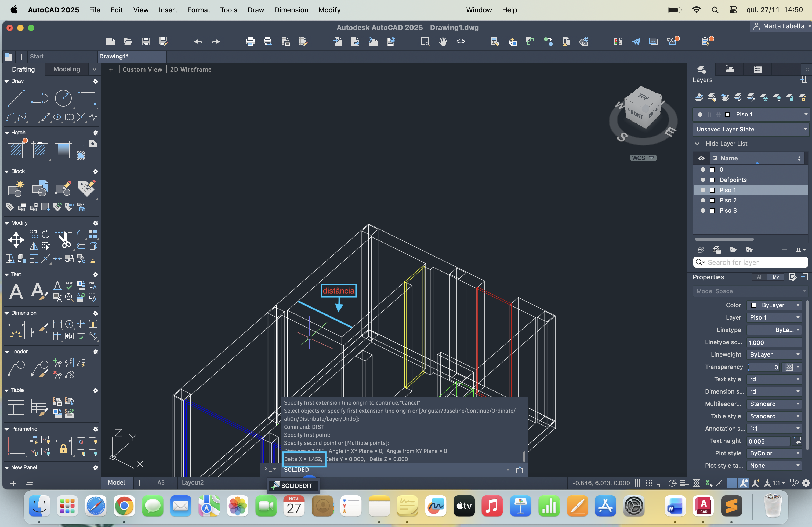Click the 2D Wireframe visual style label
812x527 pixels.
(x=191, y=69)
